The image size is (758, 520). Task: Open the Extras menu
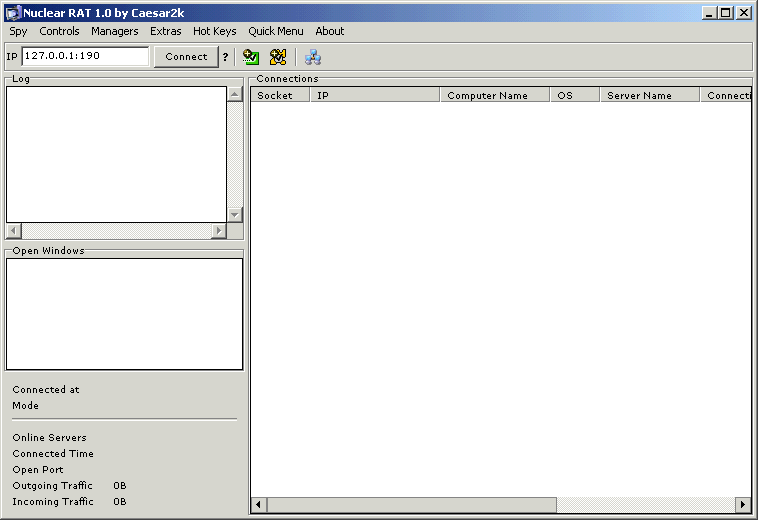point(166,31)
